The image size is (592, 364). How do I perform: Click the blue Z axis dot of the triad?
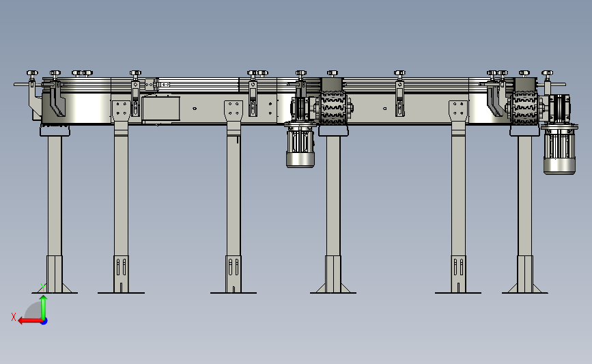click(44, 322)
